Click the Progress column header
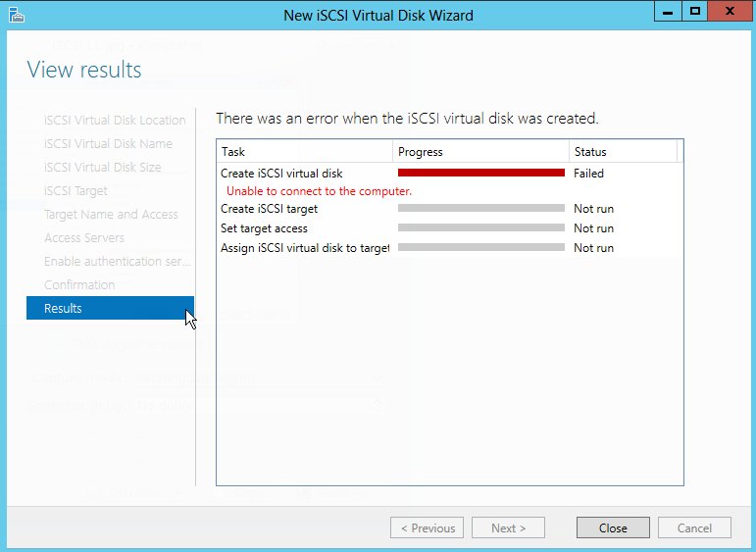756x552 pixels. coord(480,152)
